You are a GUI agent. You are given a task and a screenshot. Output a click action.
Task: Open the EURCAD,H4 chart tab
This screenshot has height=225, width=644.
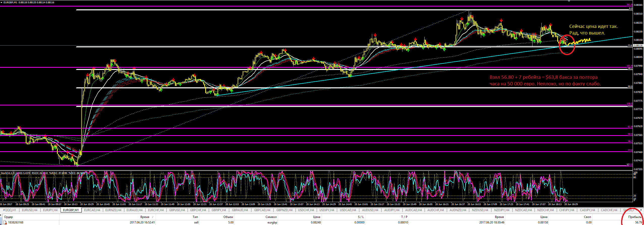tap(92, 210)
